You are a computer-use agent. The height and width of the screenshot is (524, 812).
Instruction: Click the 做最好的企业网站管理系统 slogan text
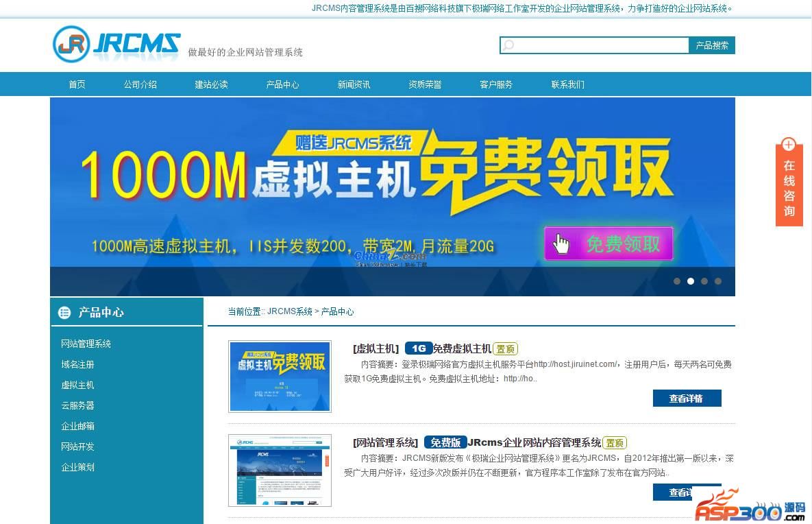245,52
